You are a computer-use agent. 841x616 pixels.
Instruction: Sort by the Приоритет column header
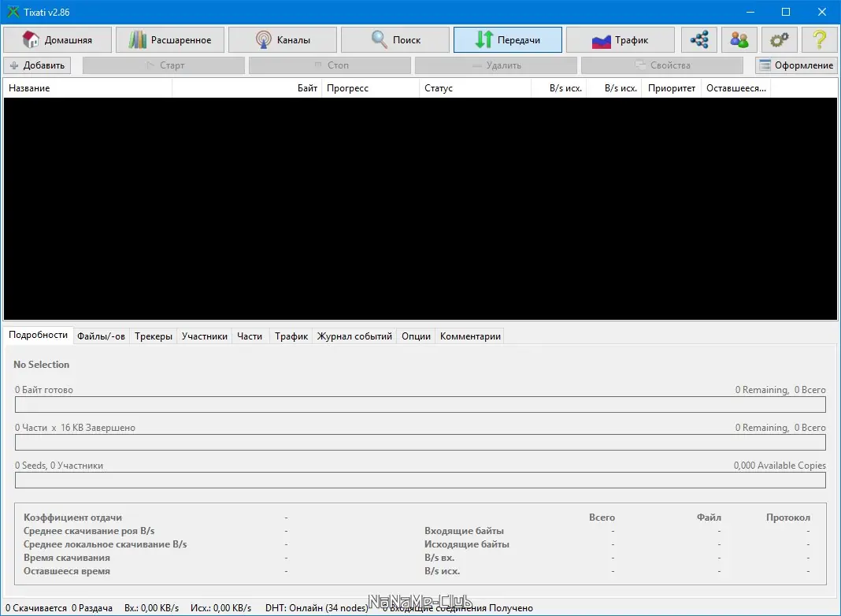[x=671, y=88]
